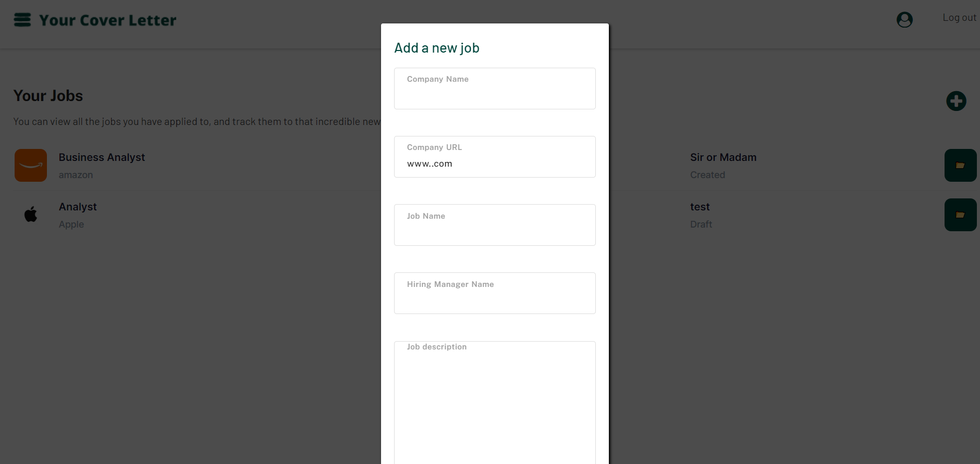The height and width of the screenshot is (464, 980).
Task: Click the Draft status text
Action: pos(701,224)
